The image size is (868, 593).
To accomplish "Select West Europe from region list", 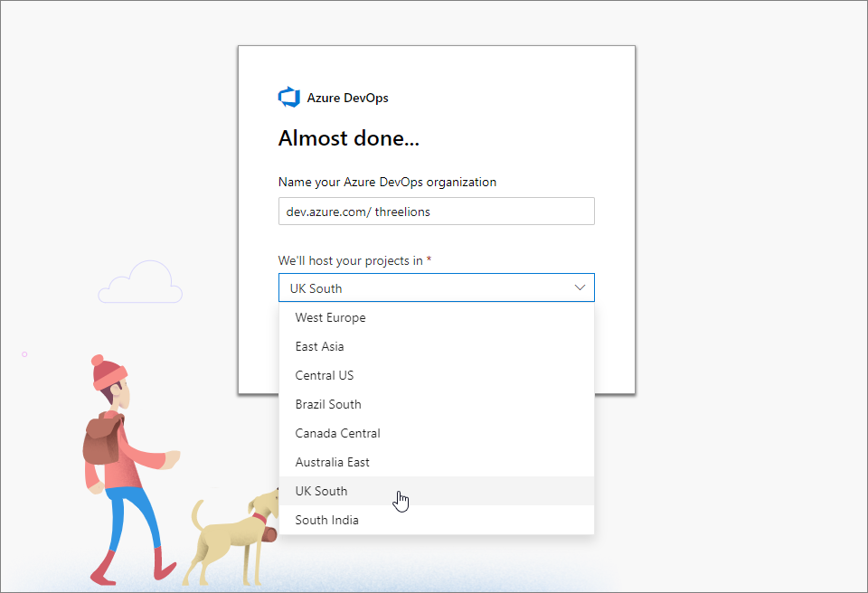I will pyautogui.click(x=436, y=318).
